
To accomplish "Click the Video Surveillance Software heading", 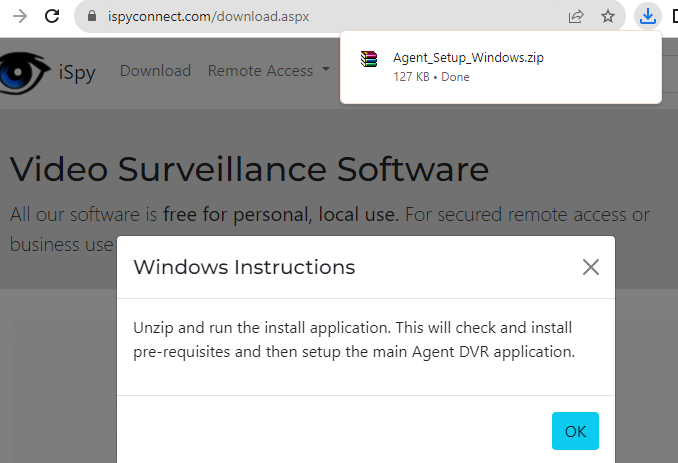I will (x=249, y=169).
